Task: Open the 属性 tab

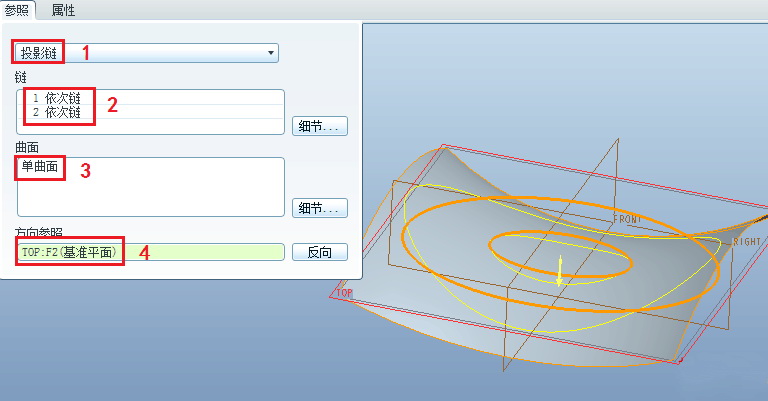Action: click(63, 10)
